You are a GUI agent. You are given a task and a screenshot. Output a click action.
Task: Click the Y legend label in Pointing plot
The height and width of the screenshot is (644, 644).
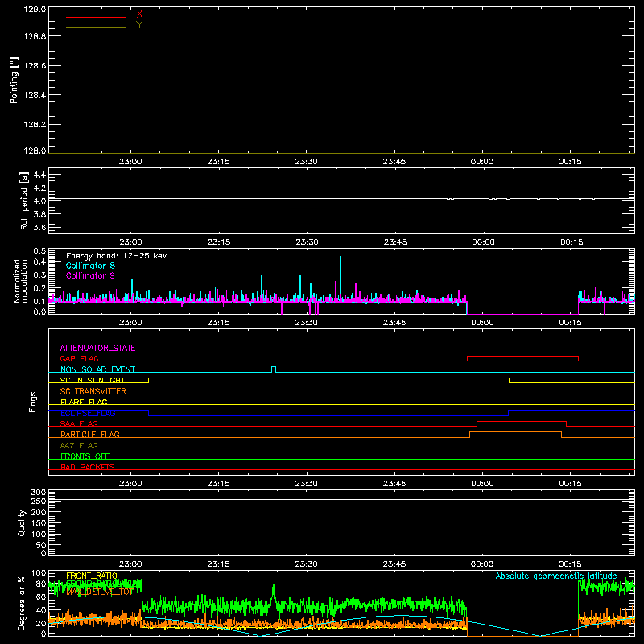coord(139,25)
